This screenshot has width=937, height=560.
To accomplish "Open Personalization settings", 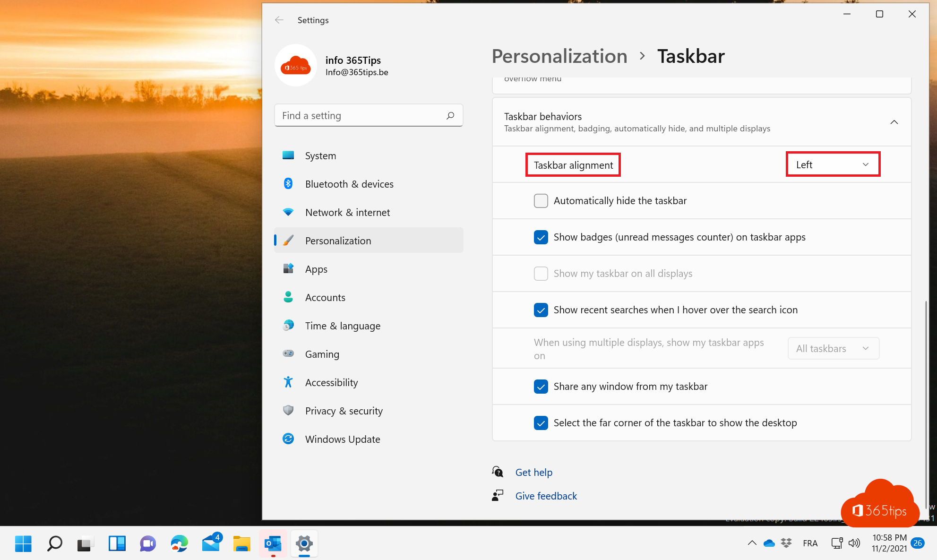I will [x=338, y=240].
